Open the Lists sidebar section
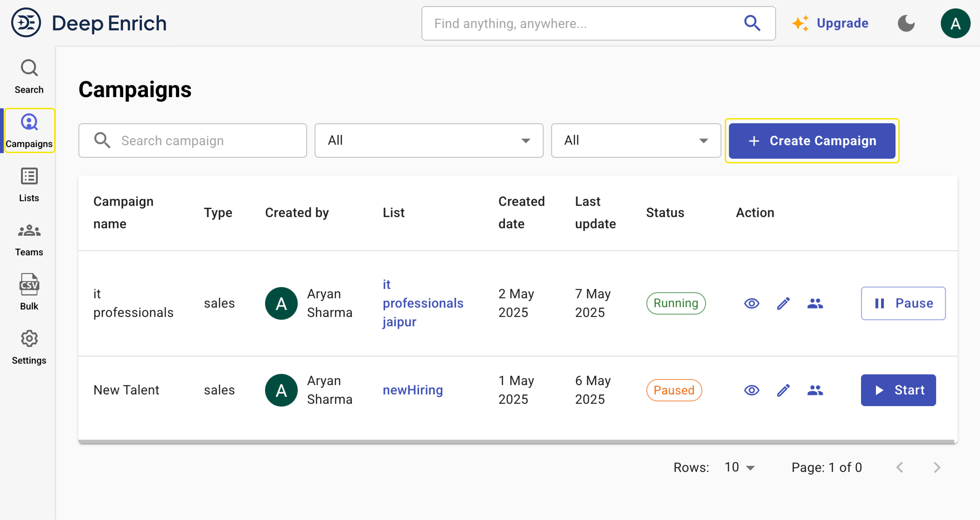The width and height of the screenshot is (980, 520). tap(29, 184)
